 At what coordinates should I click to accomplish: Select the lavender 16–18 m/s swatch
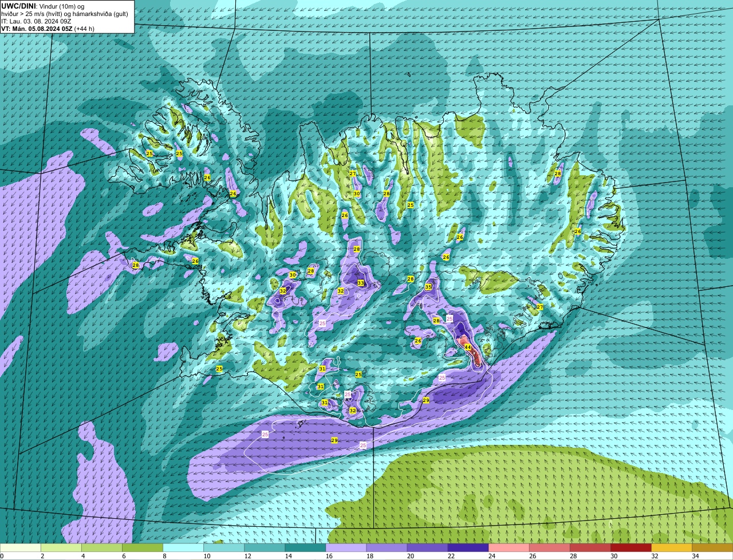(x=346, y=548)
